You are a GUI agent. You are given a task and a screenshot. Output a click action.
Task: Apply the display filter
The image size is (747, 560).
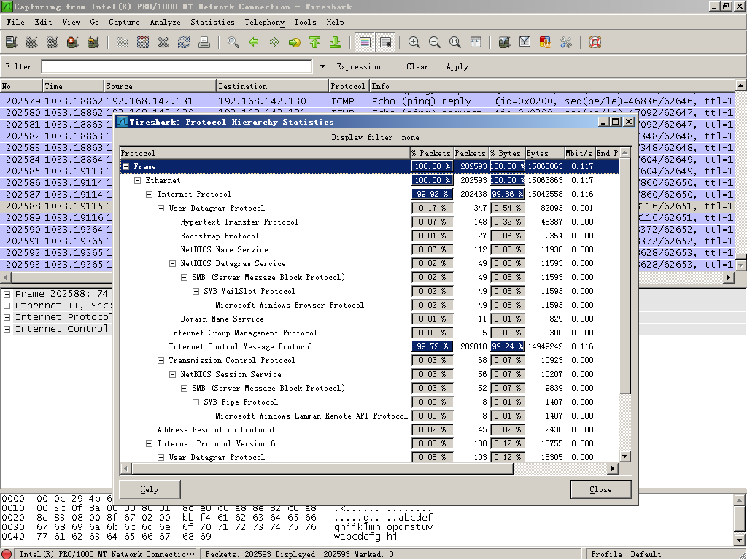(x=457, y=66)
